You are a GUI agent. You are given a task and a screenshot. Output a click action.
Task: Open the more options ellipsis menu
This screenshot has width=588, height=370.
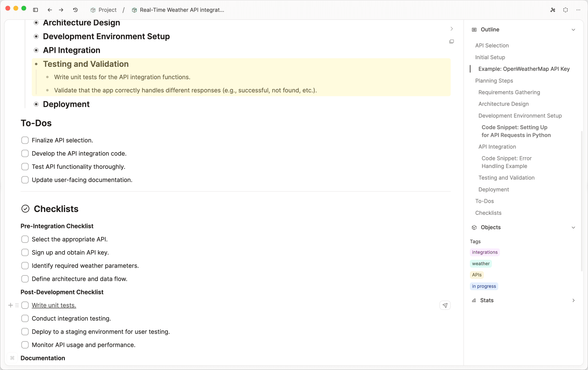[578, 10]
